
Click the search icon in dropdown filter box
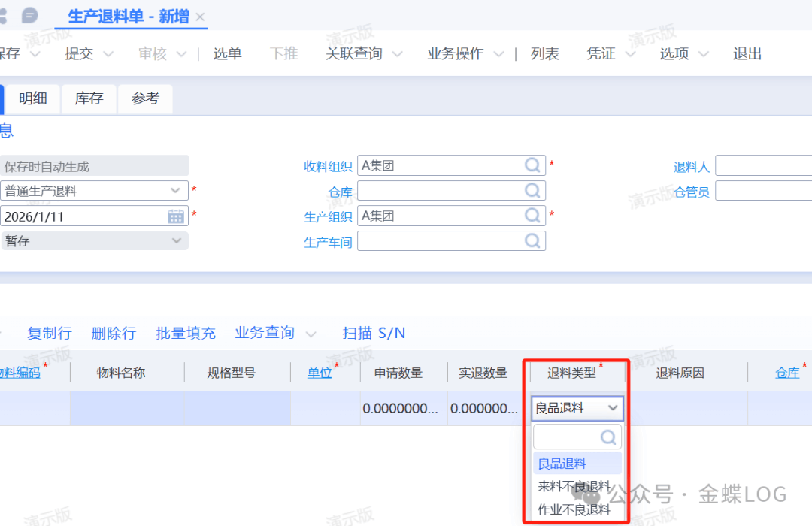point(608,437)
